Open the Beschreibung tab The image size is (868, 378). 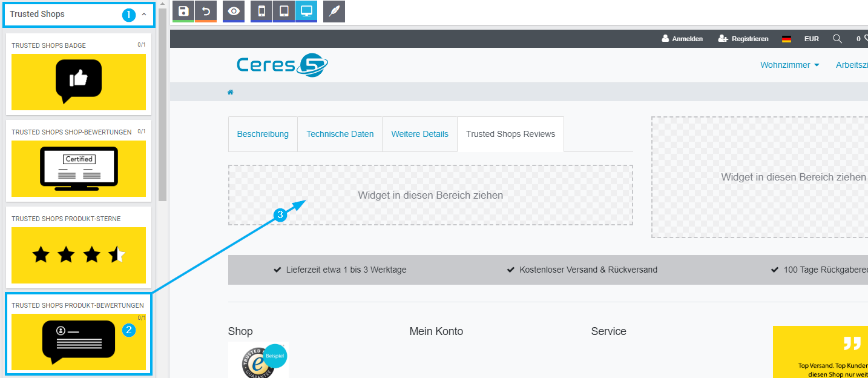click(x=263, y=134)
